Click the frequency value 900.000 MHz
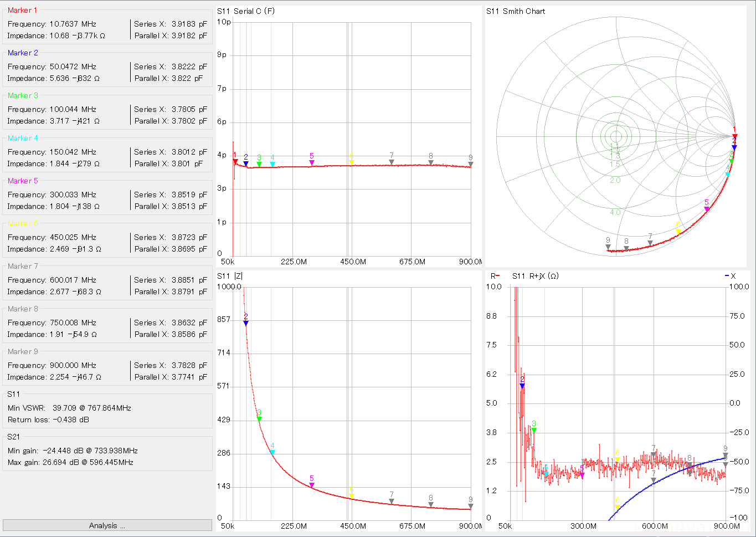The image size is (756, 537). pyautogui.click(x=73, y=365)
